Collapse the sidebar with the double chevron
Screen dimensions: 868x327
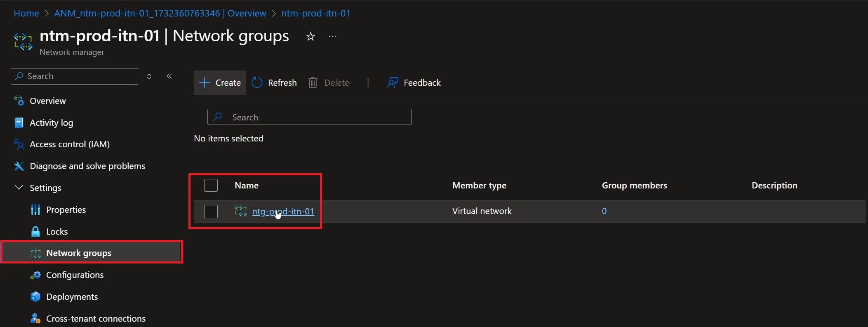pyautogui.click(x=169, y=76)
